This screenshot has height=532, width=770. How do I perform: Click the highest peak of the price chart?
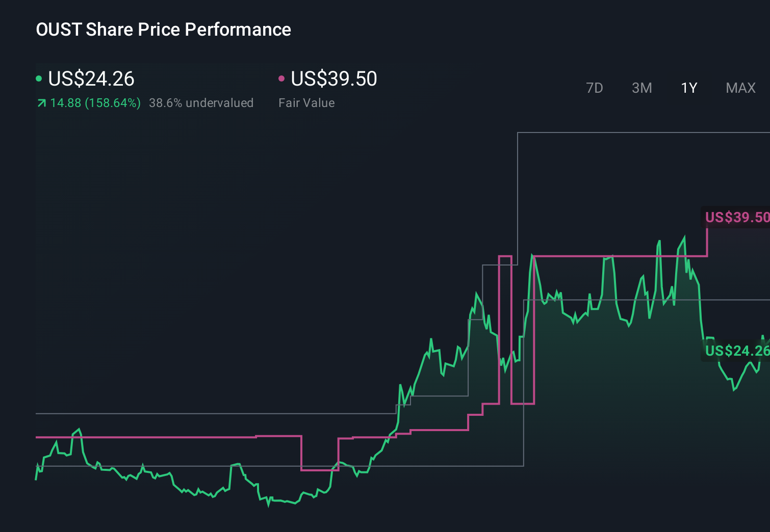(x=684, y=235)
